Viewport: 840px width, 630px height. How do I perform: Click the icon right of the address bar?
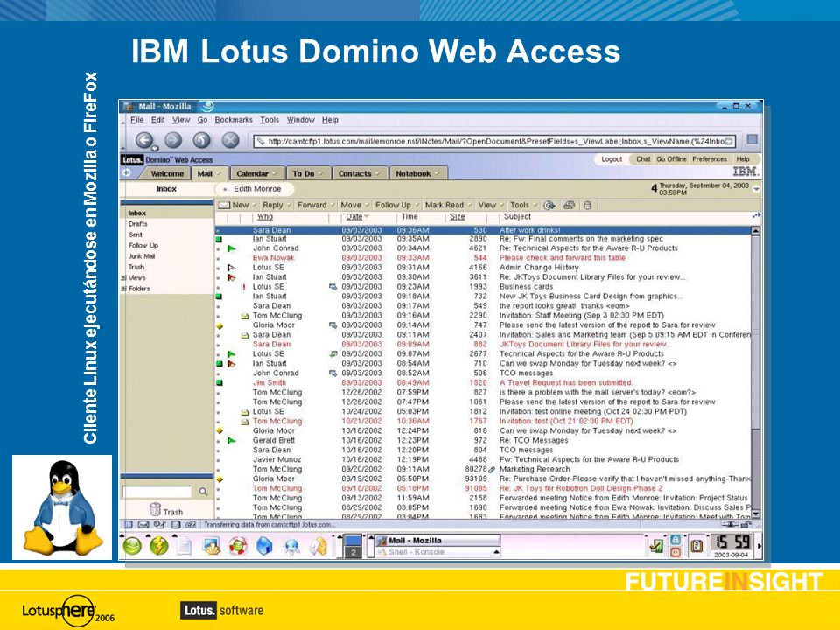pyautogui.click(x=752, y=140)
